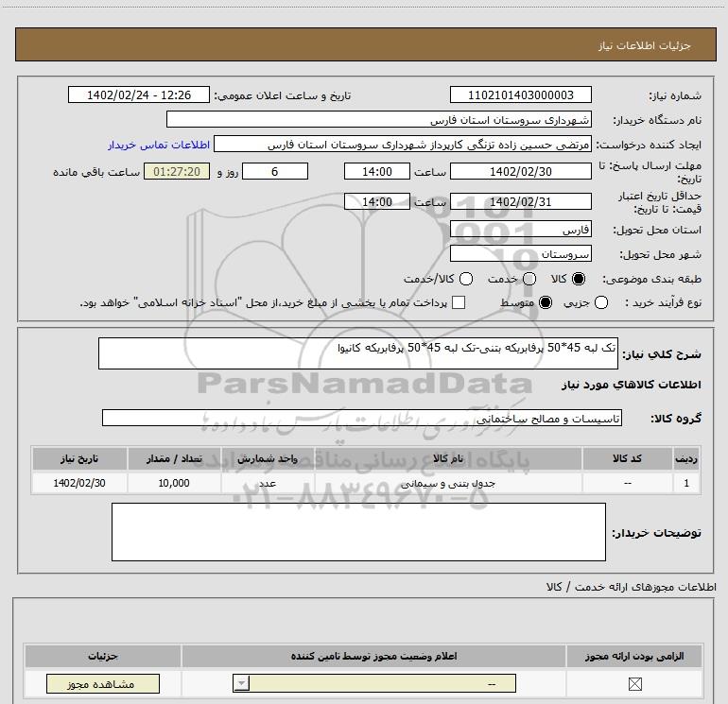Click the delivery province field فارس
The height and width of the screenshot is (704, 728).
[520, 229]
